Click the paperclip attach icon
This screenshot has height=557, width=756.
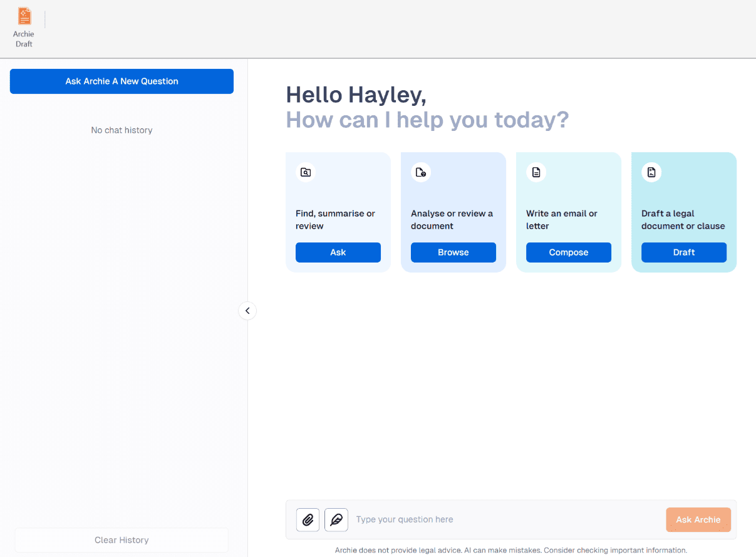[x=308, y=520]
